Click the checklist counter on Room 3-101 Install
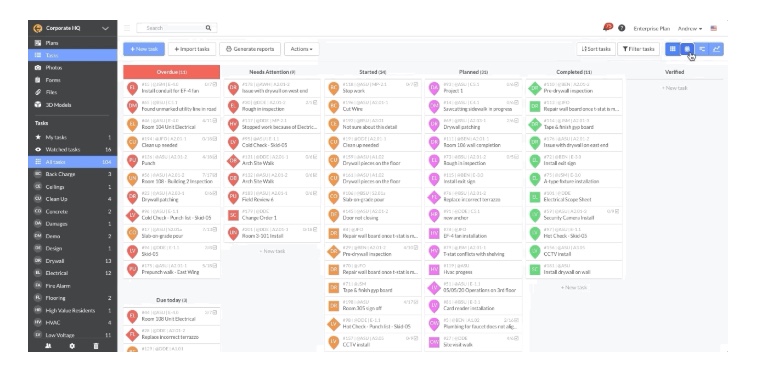This screenshot has width=764, height=366. [x=310, y=230]
